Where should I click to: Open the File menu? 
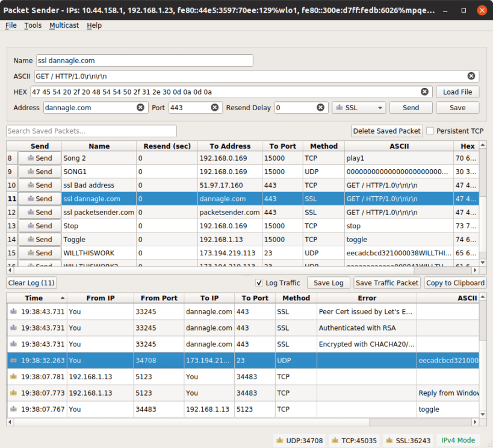coord(11,25)
